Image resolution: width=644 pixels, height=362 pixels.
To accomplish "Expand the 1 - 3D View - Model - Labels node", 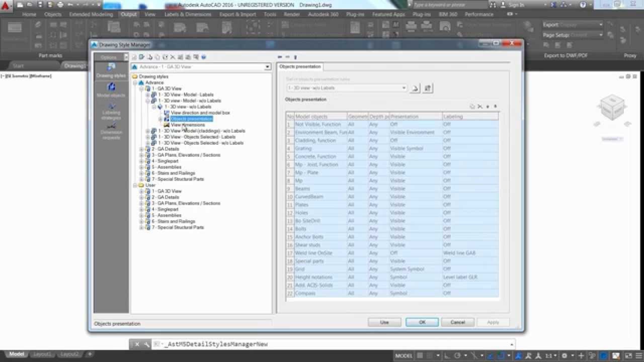I will click(147, 95).
